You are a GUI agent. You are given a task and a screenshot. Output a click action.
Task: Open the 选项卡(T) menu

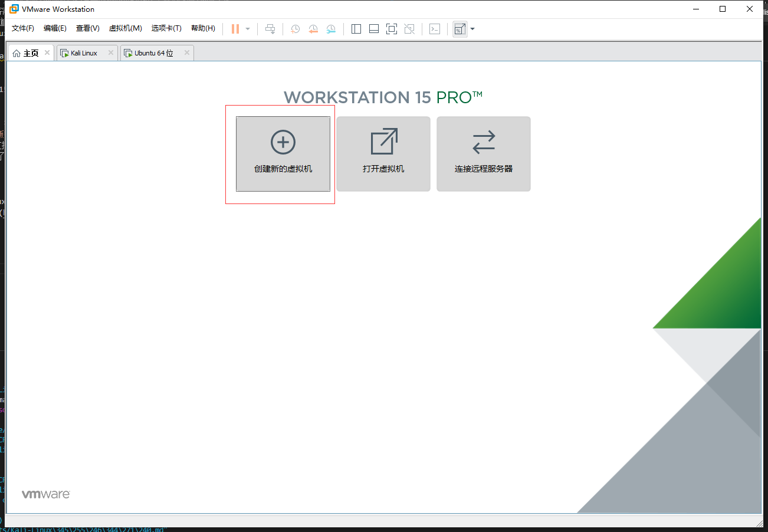tap(166, 28)
